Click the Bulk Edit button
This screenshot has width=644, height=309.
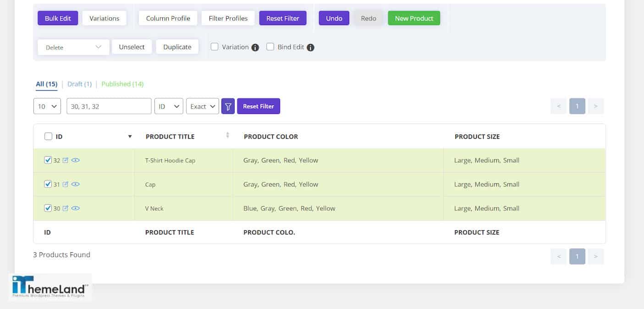[58, 18]
